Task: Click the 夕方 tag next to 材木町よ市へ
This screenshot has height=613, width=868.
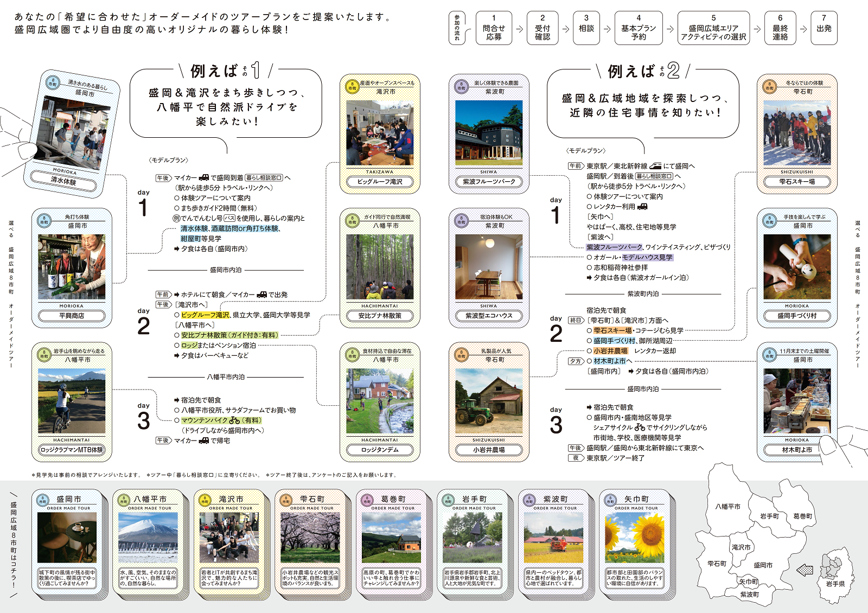Action: (576, 361)
